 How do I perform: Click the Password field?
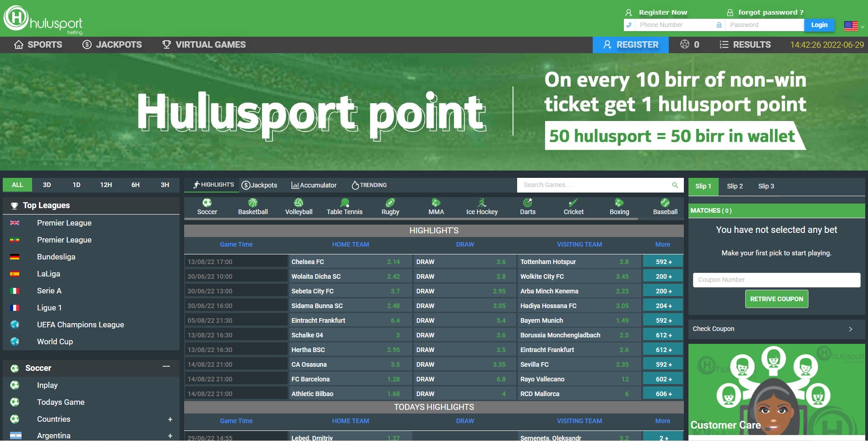point(764,25)
